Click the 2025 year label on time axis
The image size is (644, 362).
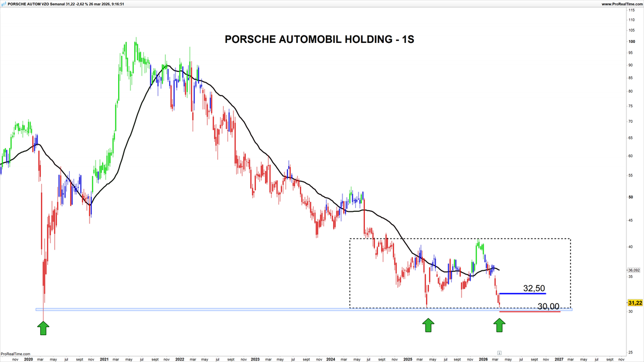pyautogui.click(x=407, y=359)
